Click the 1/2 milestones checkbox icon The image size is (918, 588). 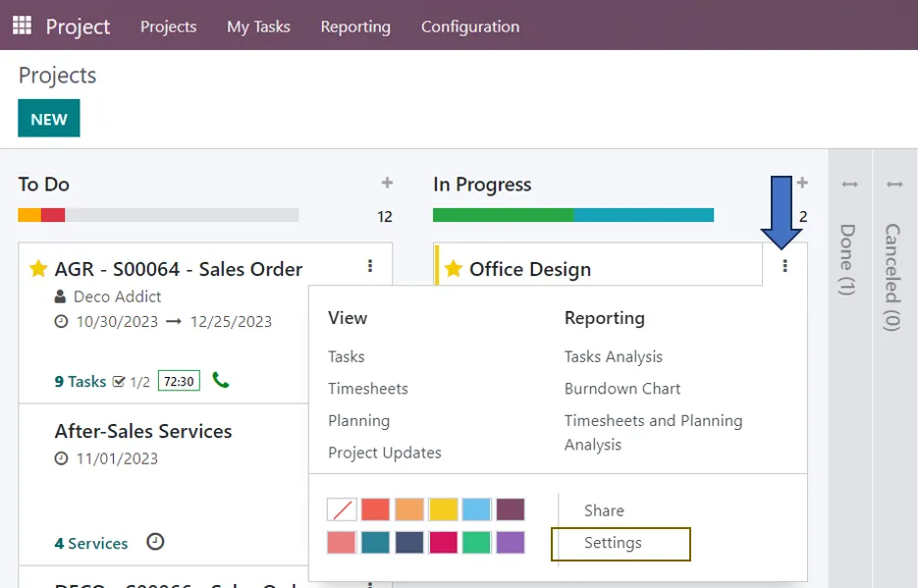pos(119,382)
